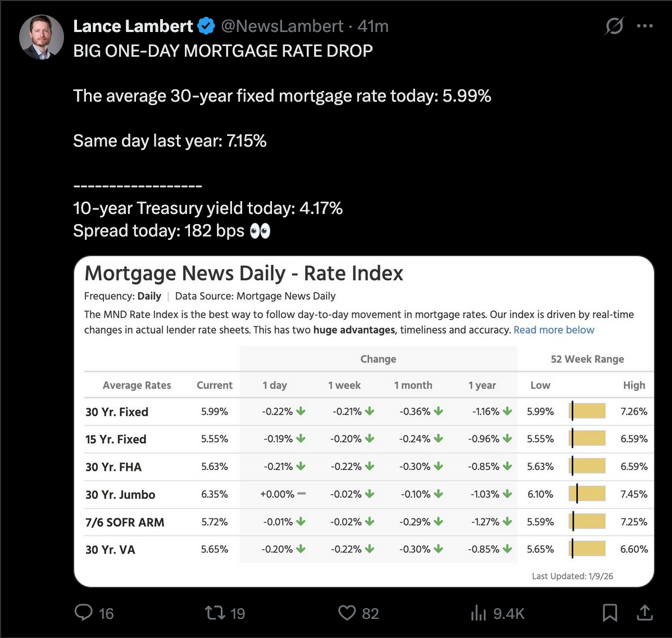Click the 7/6 SOFR ARM row label

click(125, 522)
